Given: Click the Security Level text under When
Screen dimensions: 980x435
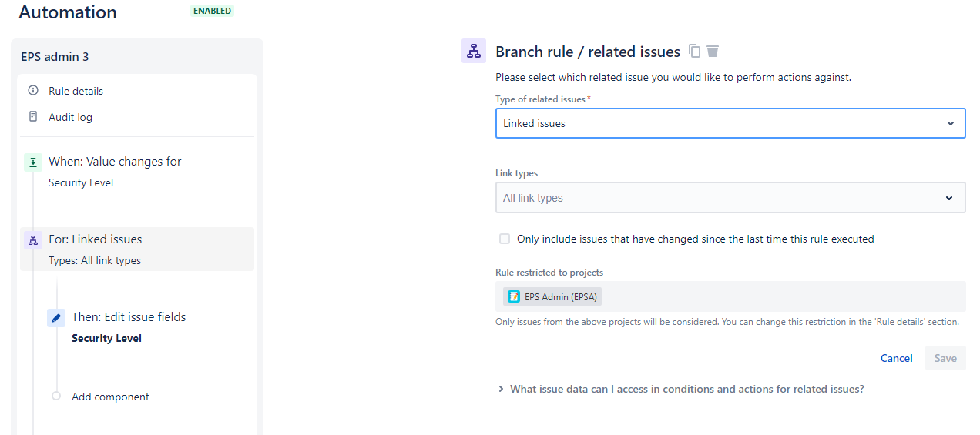Looking at the screenshot, I should coord(81,183).
